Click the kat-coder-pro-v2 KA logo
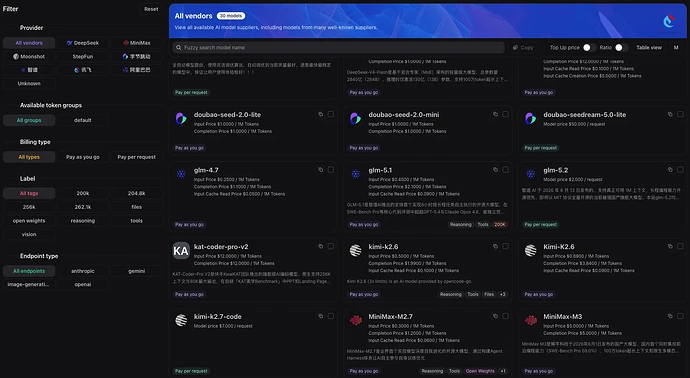The height and width of the screenshot is (378, 690). click(x=181, y=251)
